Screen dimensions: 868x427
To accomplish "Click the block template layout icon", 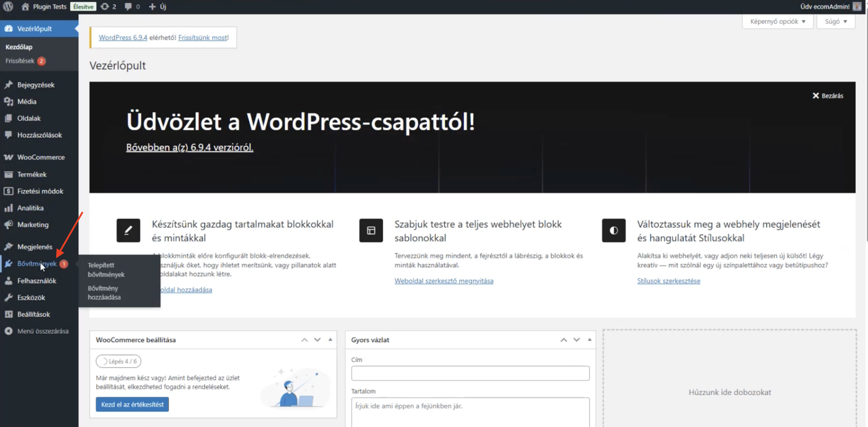I will point(371,230).
